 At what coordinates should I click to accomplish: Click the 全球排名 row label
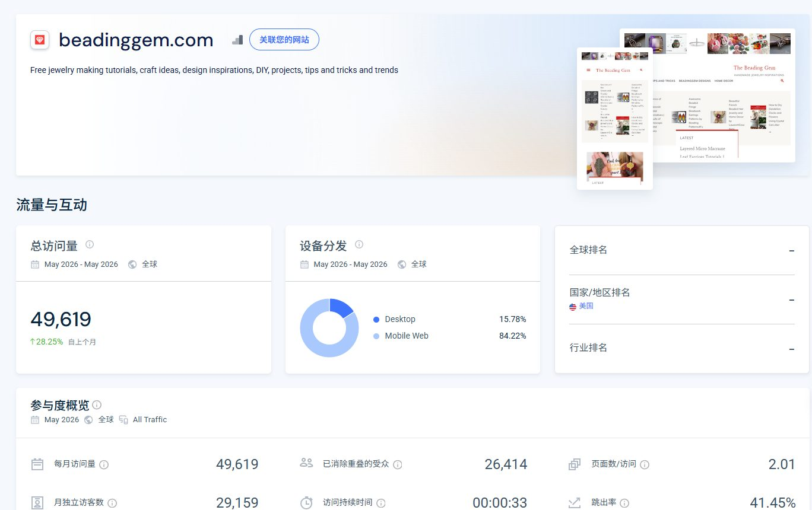588,250
